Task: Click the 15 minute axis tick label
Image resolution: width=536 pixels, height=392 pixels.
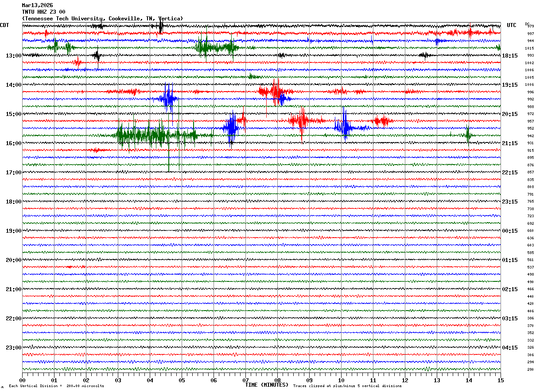Action: coord(500,380)
